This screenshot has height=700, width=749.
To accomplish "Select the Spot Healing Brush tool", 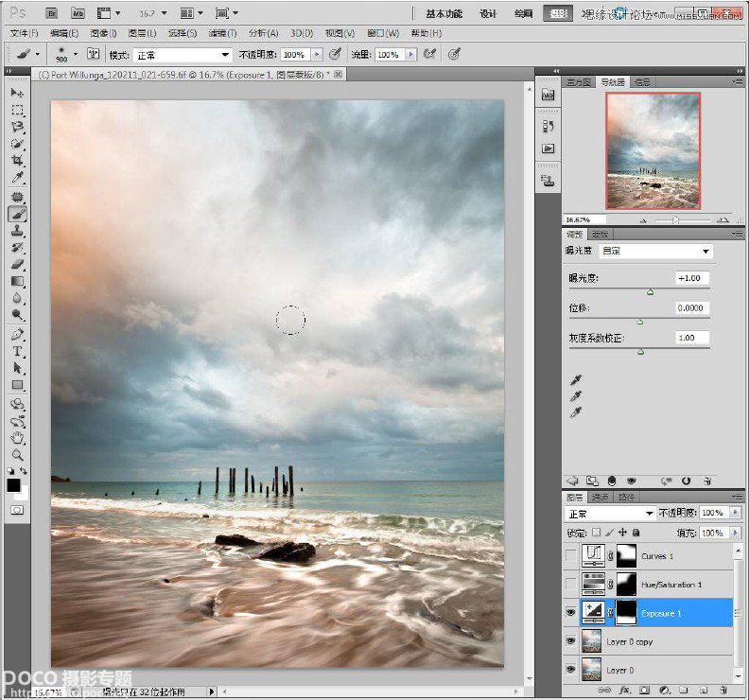I will point(17,197).
